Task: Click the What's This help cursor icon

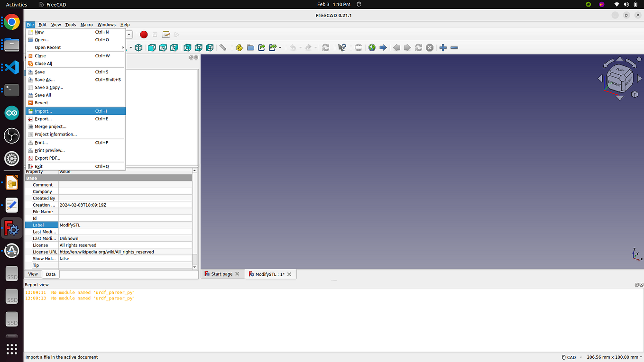Action: coord(342,47)
